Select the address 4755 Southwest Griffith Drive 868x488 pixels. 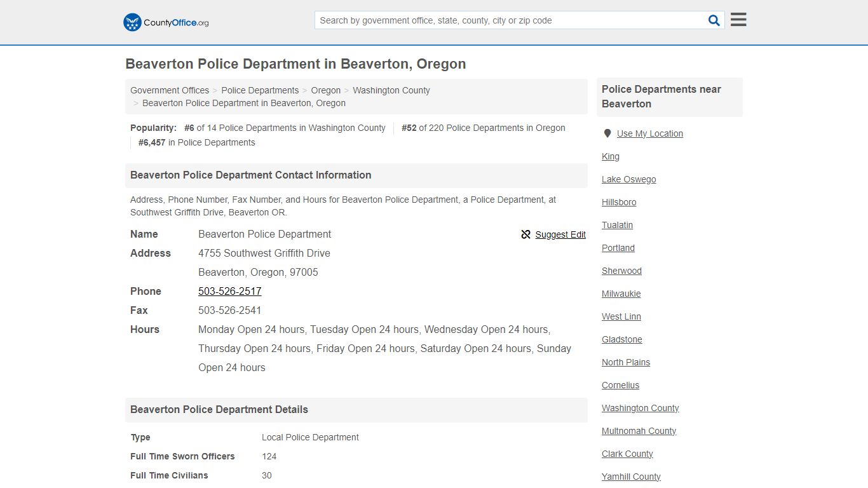(264, 253)
